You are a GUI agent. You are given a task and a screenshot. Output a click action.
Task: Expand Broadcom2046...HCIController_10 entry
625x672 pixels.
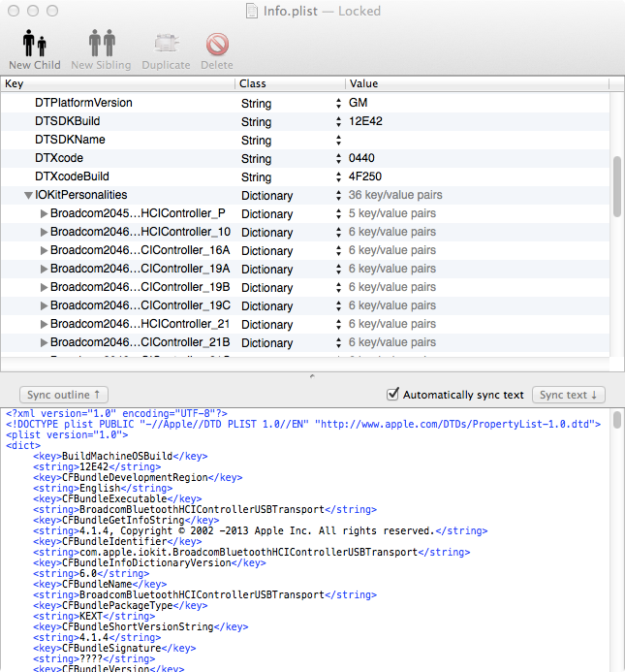coord(44,232)
